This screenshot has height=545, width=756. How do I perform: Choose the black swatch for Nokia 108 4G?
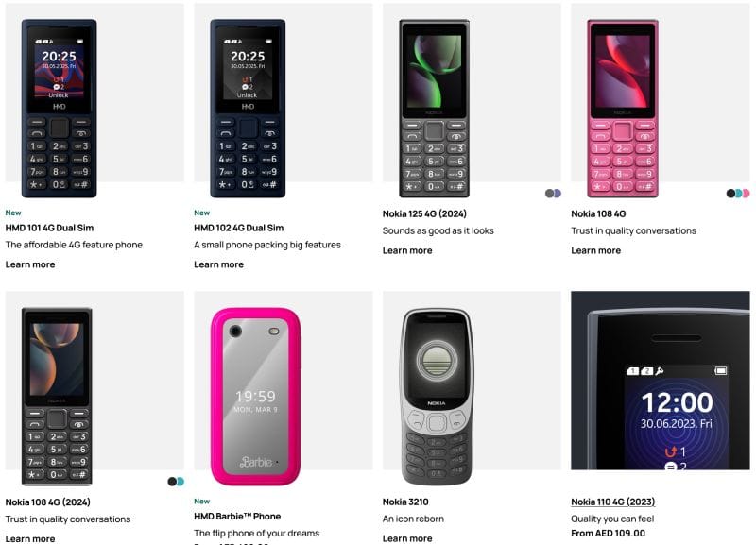[730, 194]
